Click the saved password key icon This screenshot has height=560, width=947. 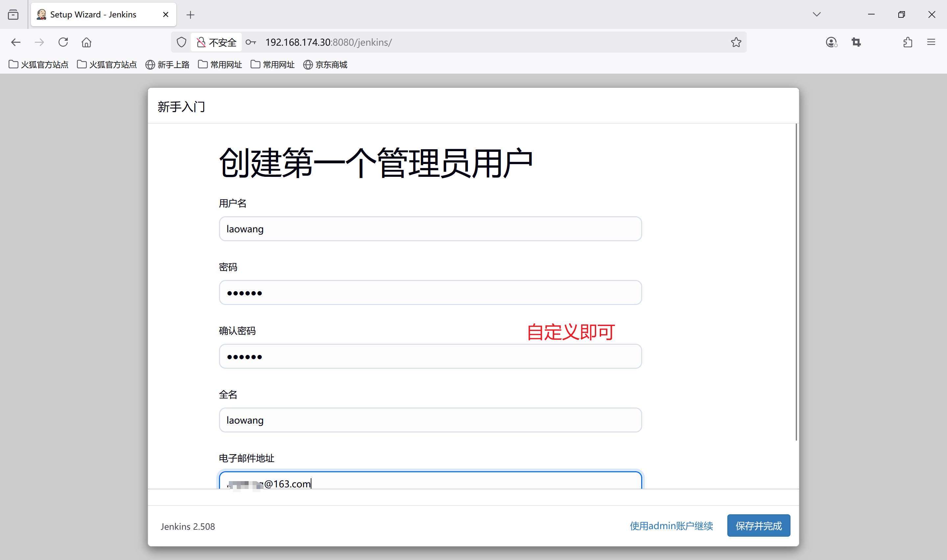(251, 42)
